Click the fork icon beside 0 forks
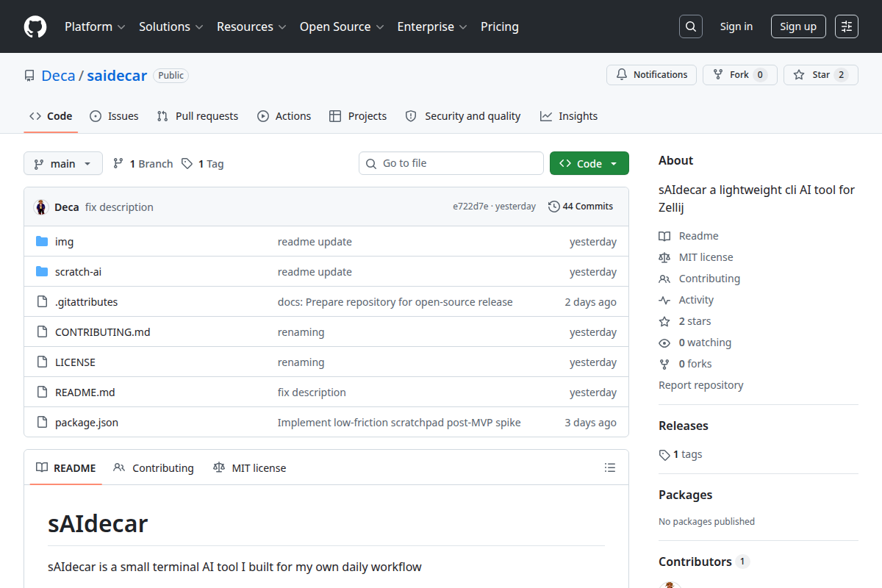 click(664, 364)
